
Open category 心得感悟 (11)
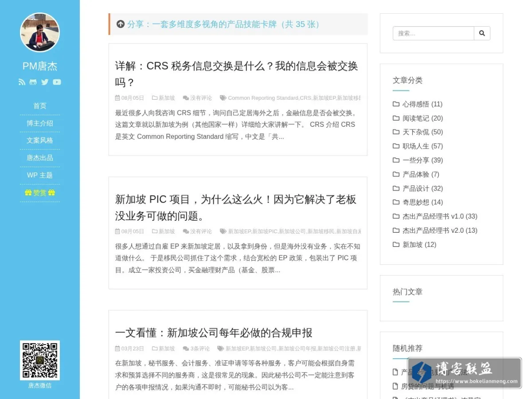[x=422, y=104]
